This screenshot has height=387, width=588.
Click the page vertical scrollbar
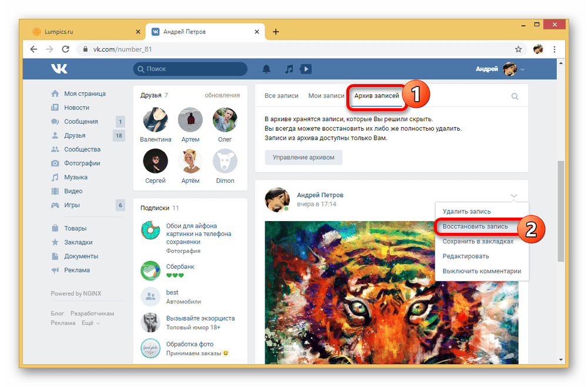[x=560, y=212]
